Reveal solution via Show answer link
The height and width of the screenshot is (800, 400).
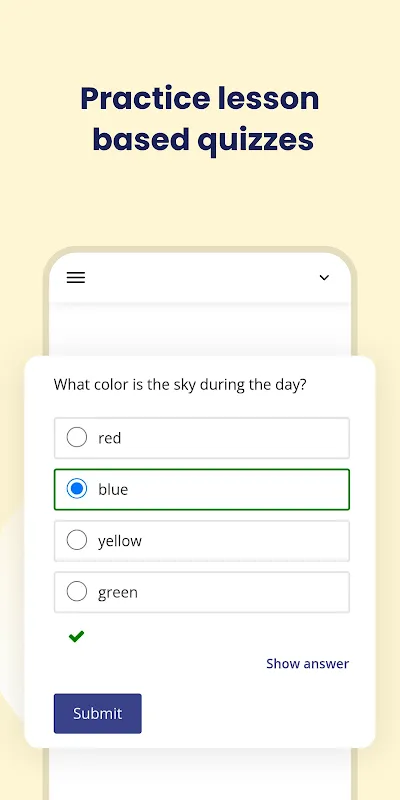coord(308,663)
